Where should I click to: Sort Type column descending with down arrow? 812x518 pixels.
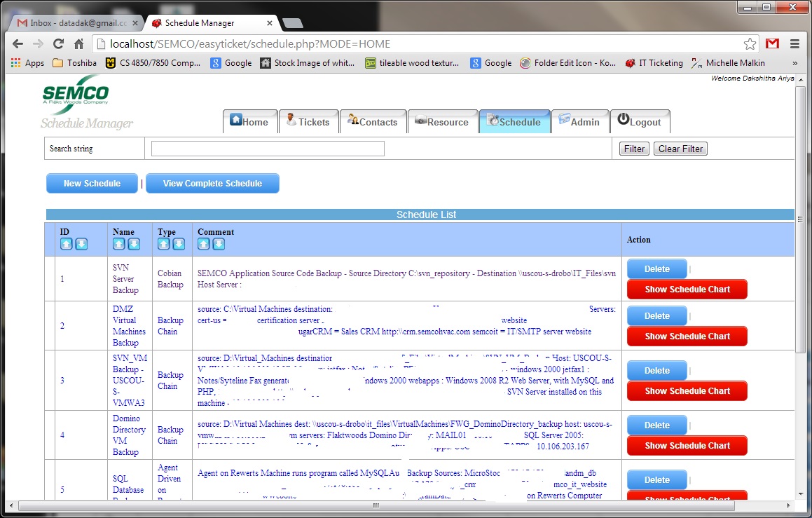click(179, 244)
